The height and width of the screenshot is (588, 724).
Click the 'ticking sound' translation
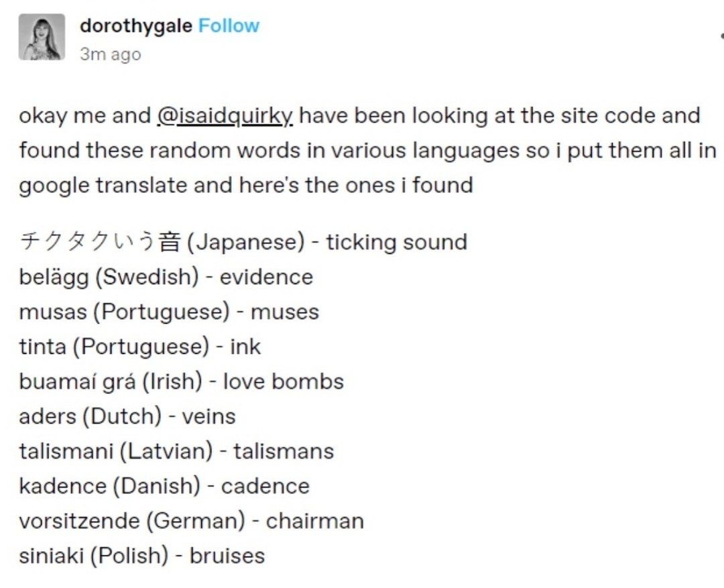396,242
